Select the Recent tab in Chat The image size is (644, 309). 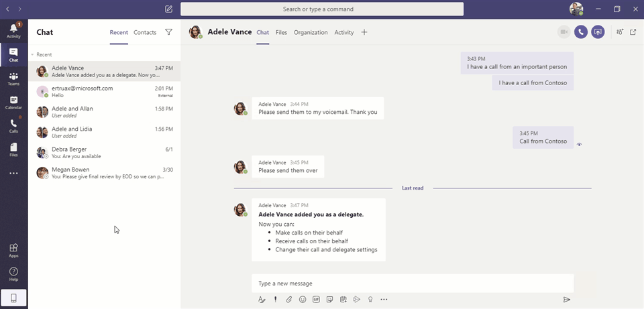pos(119,32)
